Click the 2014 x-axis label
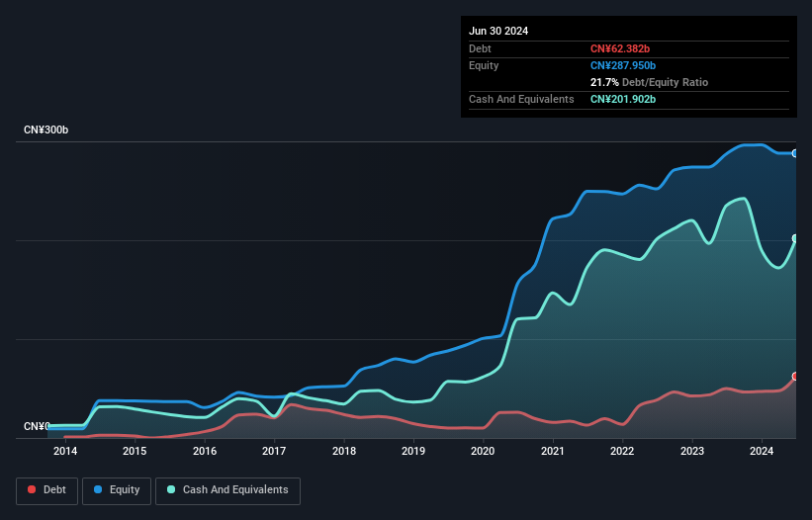812x520 pixels. 65,451
